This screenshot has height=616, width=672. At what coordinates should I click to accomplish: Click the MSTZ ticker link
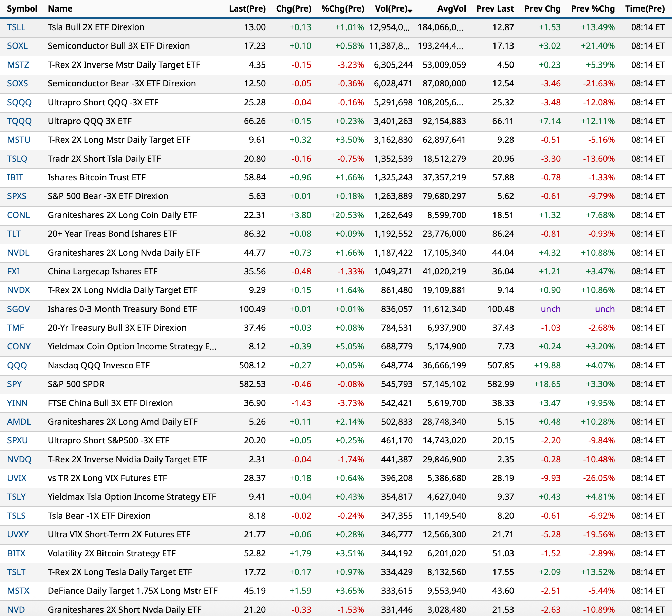click(18, 65)
